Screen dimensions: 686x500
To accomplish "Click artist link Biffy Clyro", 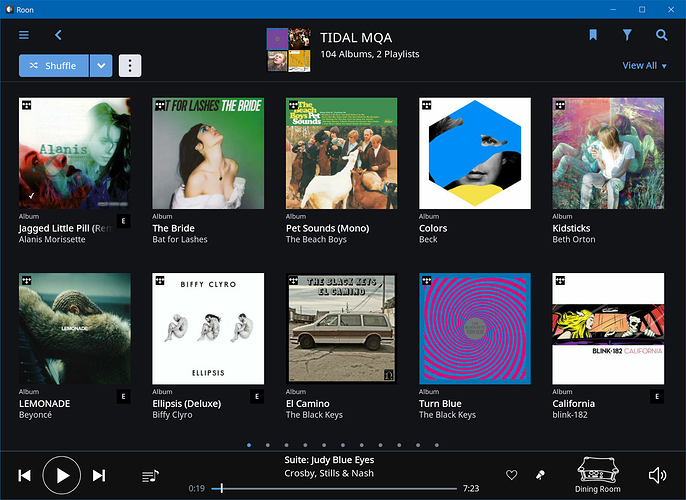I will click(x=172, y=415).
